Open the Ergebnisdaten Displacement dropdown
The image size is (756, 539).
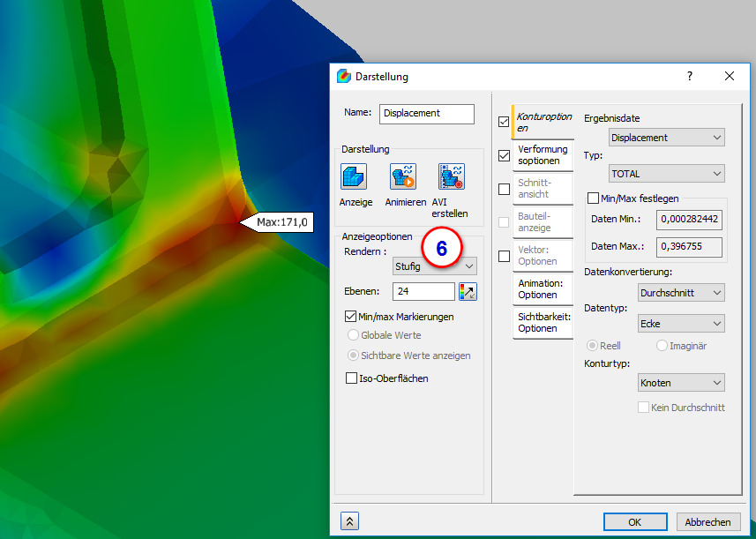(x=667, y=138)
